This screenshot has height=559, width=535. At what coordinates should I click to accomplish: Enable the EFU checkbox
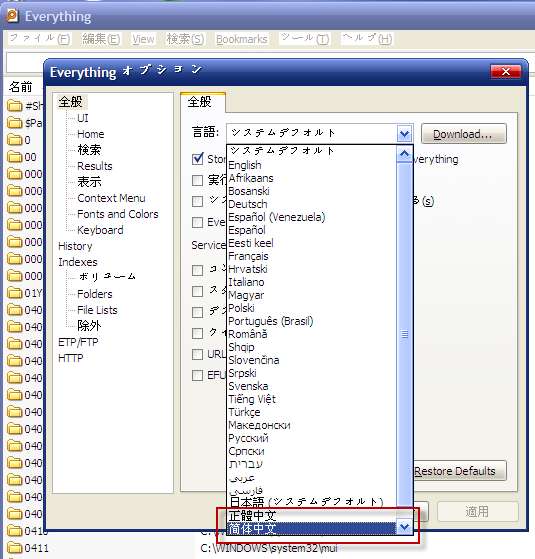(197, 375)
